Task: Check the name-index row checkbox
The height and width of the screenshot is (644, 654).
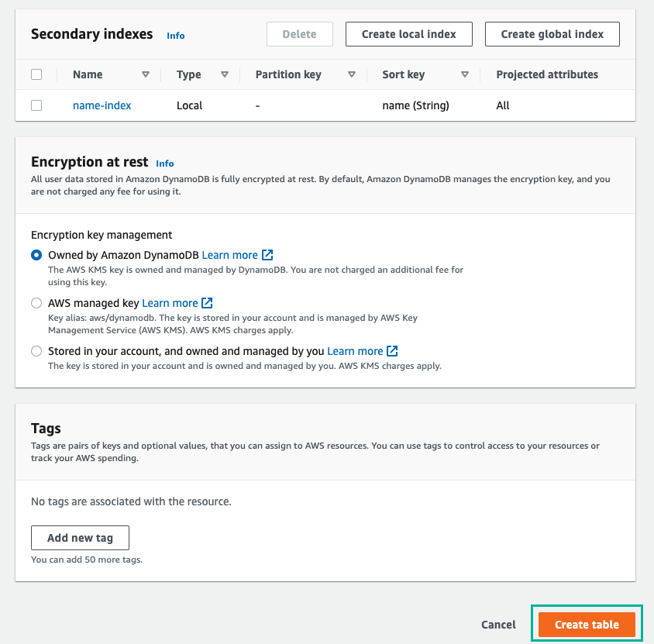Action: (36, 105)
